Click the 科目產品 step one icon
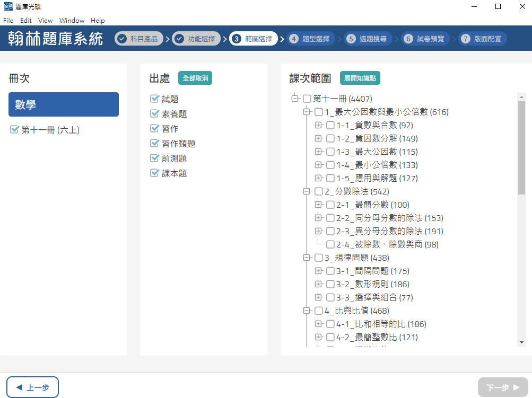 point(123,39)
